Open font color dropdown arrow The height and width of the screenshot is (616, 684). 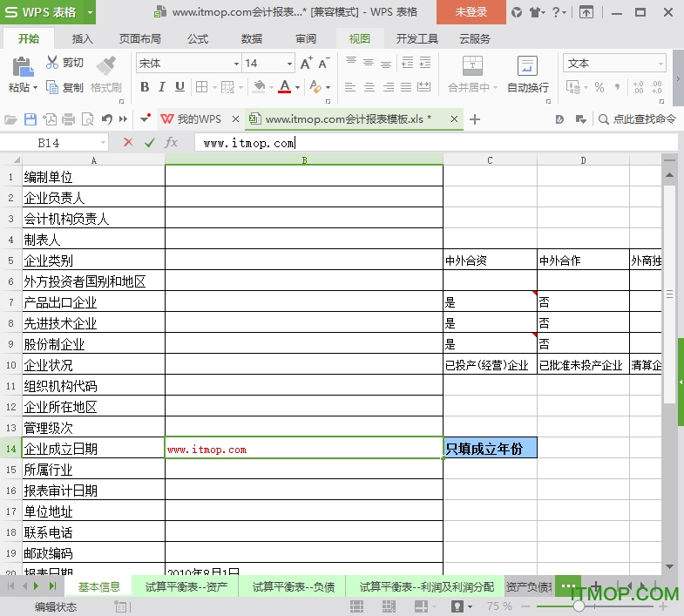click(x=297, y=87)
